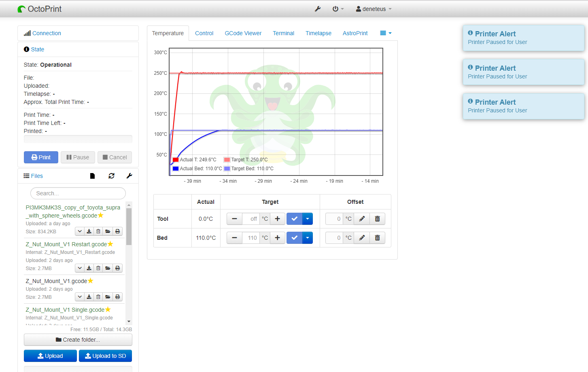
Task: Clear the Bed offset with trash icon
Action: 377,238
